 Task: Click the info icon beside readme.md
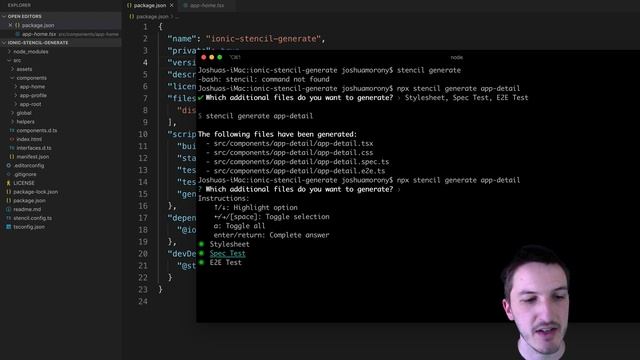[9, 209]
